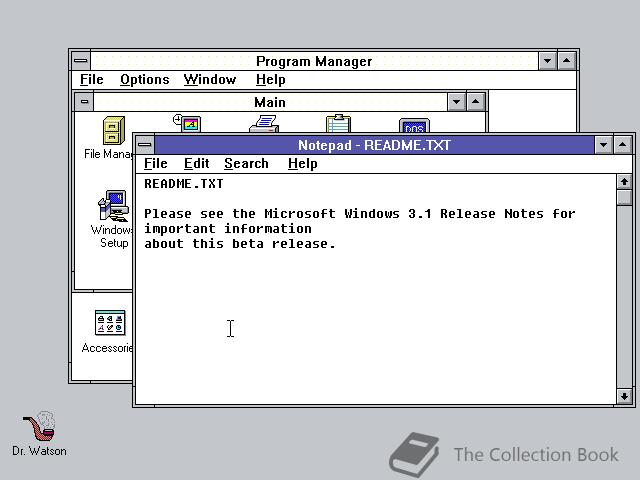This screenshot has height=480, width=640.
Task: Open Notepad Edit menu
Action: click(x=196, y=164)
